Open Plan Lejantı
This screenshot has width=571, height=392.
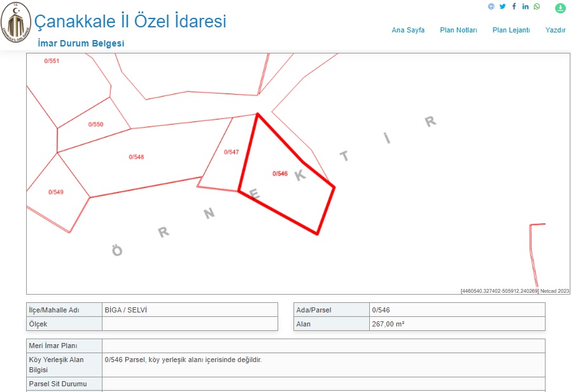[x=511, y=30]
